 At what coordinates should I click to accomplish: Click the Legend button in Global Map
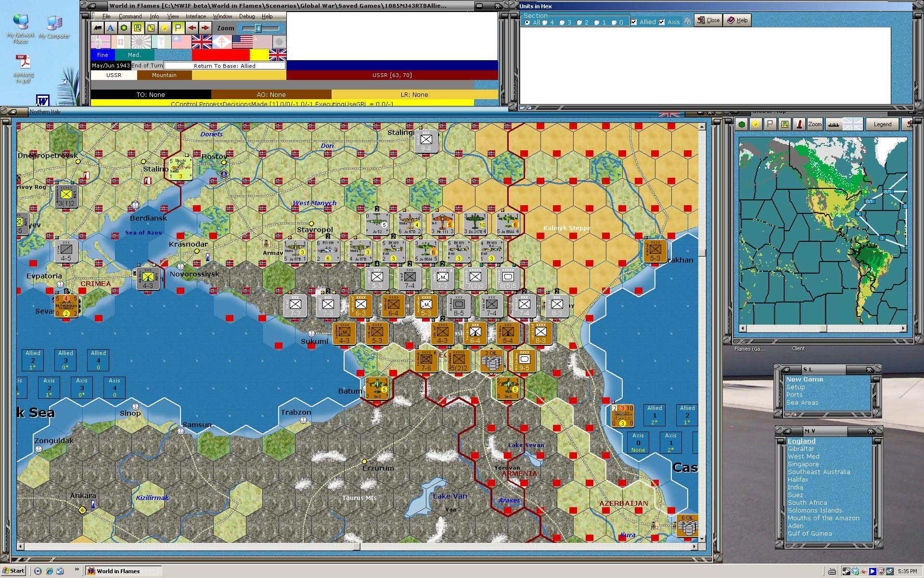coord(882,124)
